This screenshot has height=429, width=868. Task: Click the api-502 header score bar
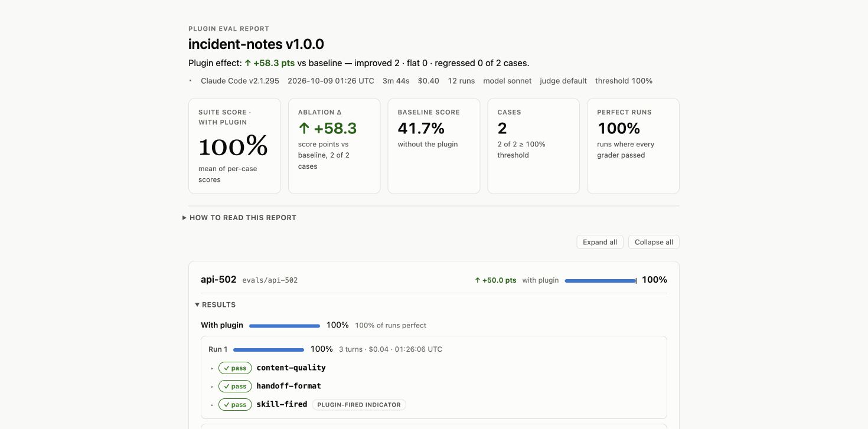coord(601,281)
